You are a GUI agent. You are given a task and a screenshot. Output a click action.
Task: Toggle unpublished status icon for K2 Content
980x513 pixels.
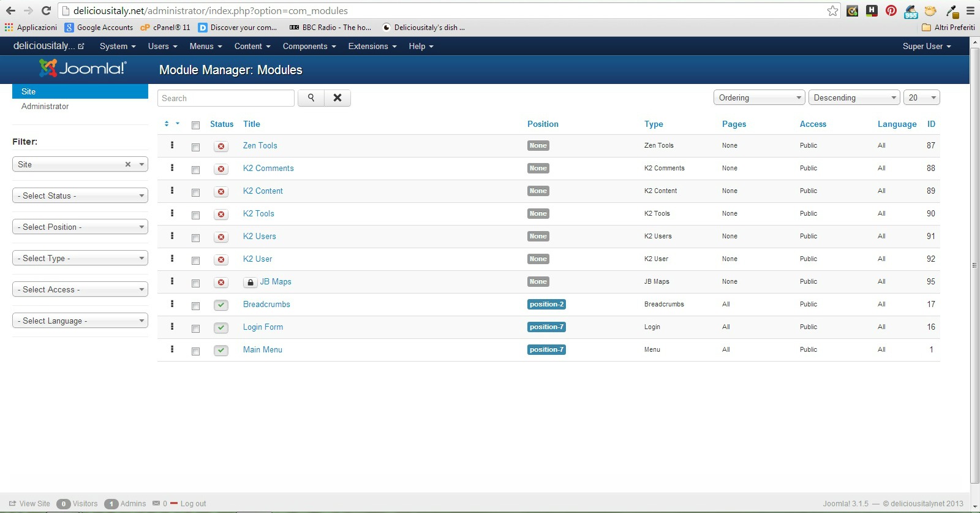[x=221, y=192]
